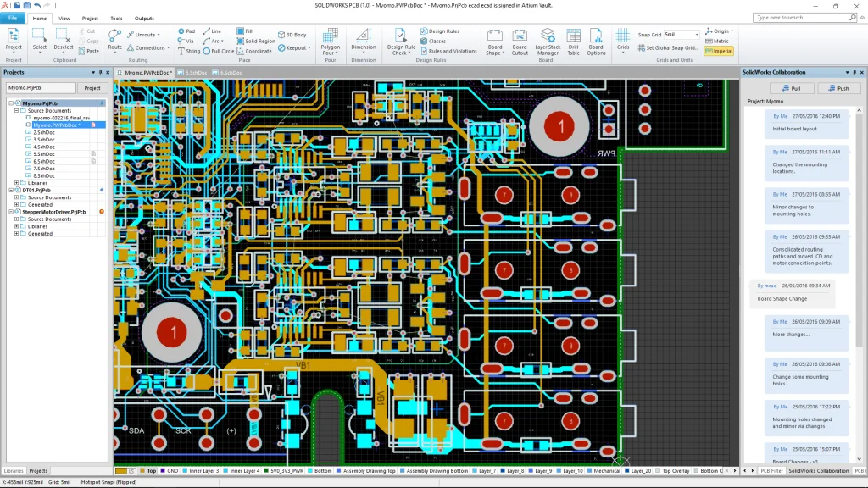This screenshot has height=488, width=868.
Task: Open the Layer Stack Manager
Action: tap(546, 42)
